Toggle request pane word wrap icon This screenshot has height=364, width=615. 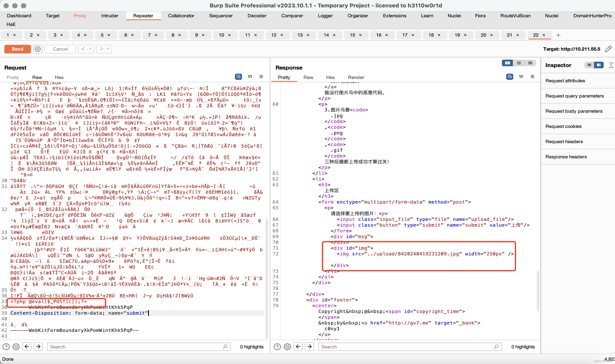point(238,77)
